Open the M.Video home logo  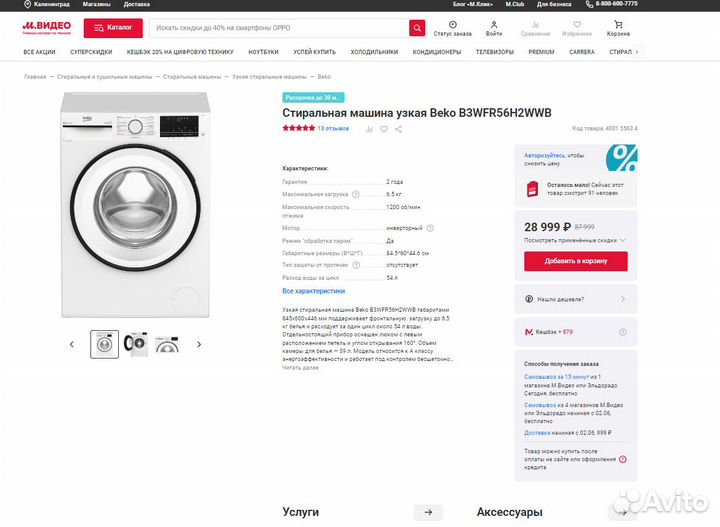(x=47, y=28)
